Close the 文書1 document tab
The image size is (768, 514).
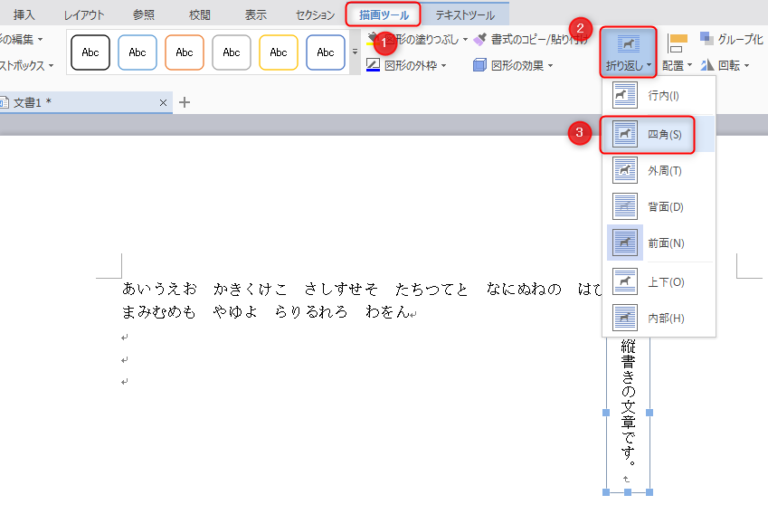tap(163, 103)
